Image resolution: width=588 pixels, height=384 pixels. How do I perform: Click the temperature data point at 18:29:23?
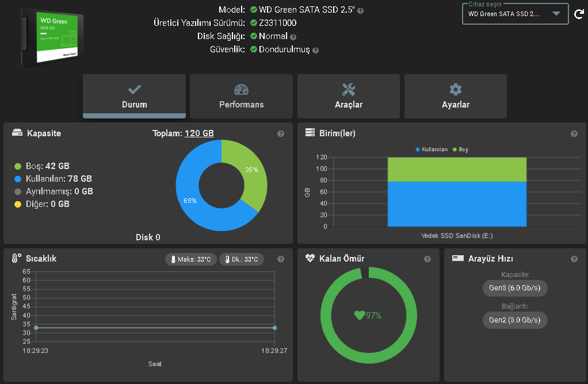pos(36,328)
